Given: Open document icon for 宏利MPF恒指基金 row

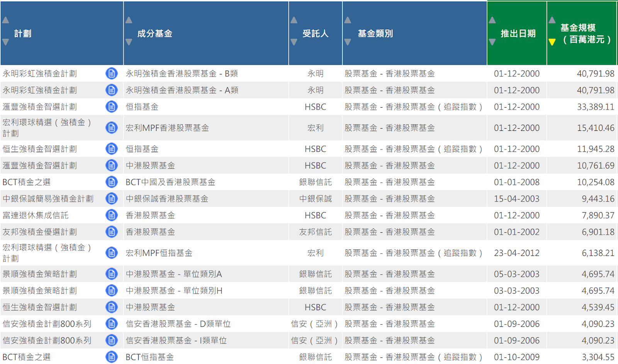Looking at the screenshot, I should [x=112, y=253].
